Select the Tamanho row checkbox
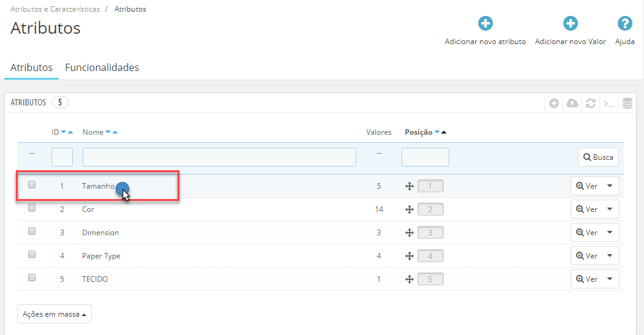The height and width of the screenshot is (335, 644). point(32,184)
